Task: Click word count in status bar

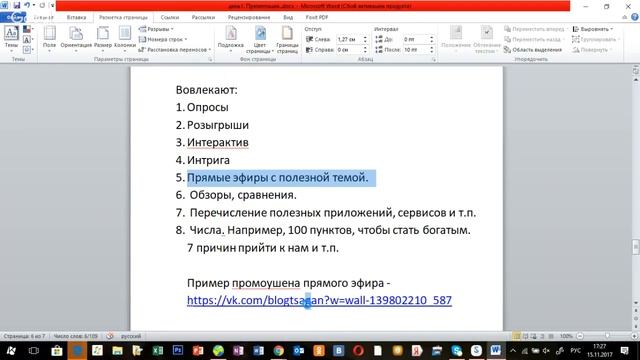Action: point(76,336)
